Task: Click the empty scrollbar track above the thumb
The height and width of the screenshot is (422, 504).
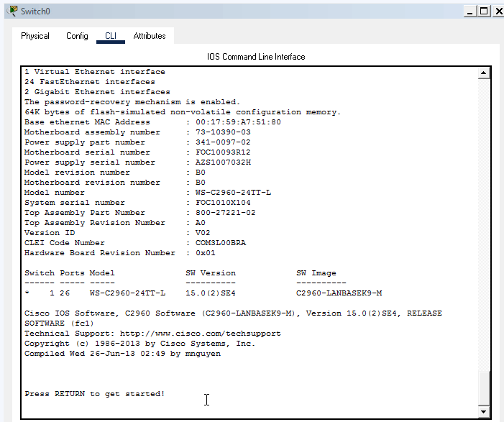Action: pyautogui.click(x=484, y=216)
